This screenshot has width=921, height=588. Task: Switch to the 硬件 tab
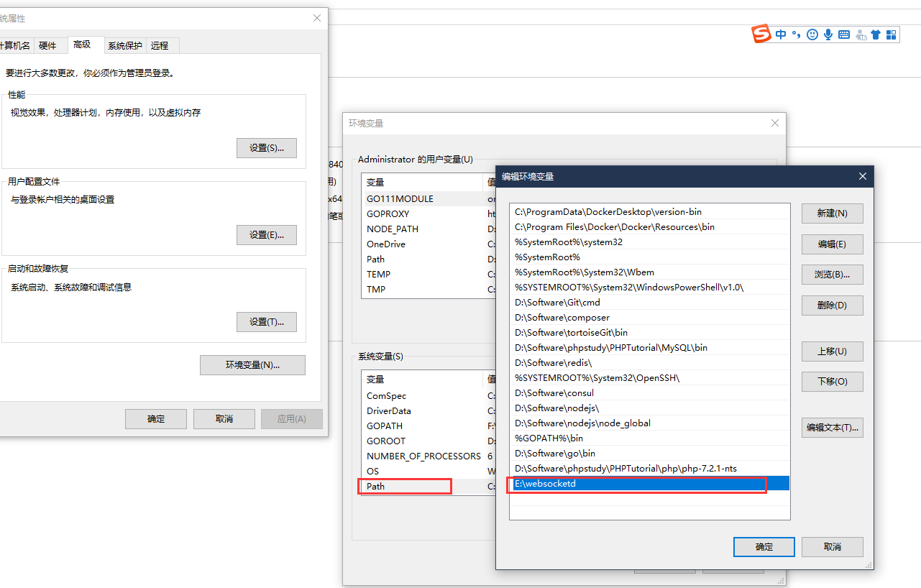point(47,45)
